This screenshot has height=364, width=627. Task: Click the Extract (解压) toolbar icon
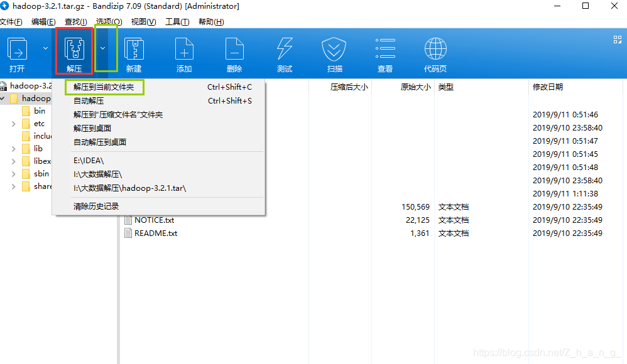[x=74, y=50]
